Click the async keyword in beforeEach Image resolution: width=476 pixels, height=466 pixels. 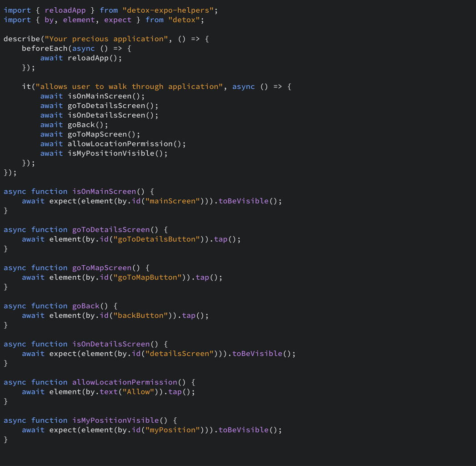point(84,48)
